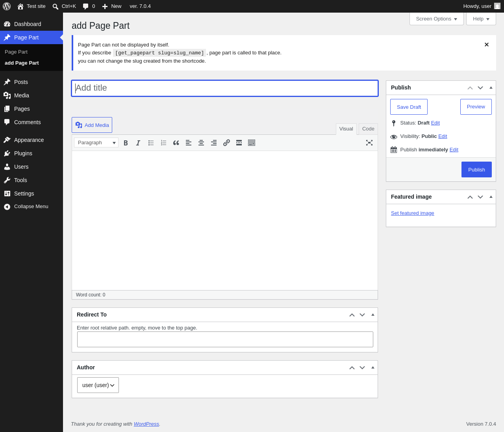504x432 pixels.
Task: Apply italic formatting in editor toolbar
Action: coord(138,143)
